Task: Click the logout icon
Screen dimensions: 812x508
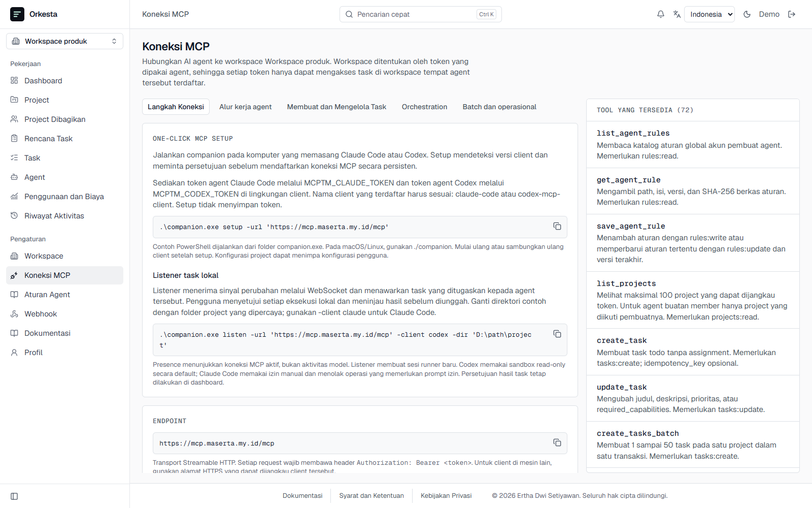Action: point(792,14)
